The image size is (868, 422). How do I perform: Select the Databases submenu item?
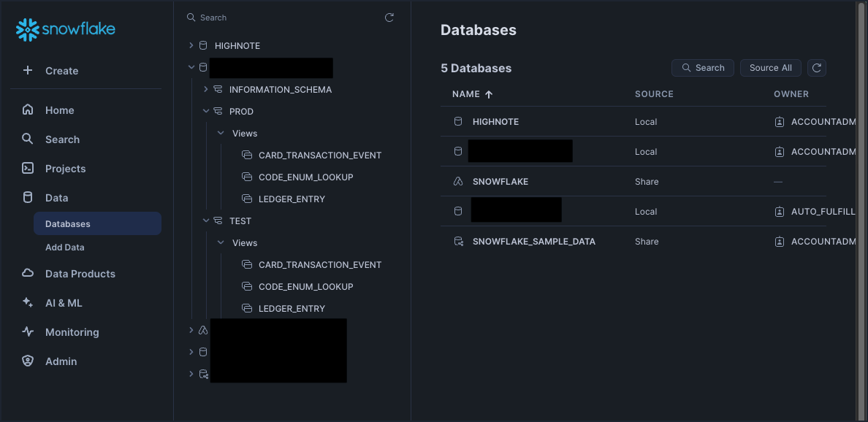tap(97, 223)
